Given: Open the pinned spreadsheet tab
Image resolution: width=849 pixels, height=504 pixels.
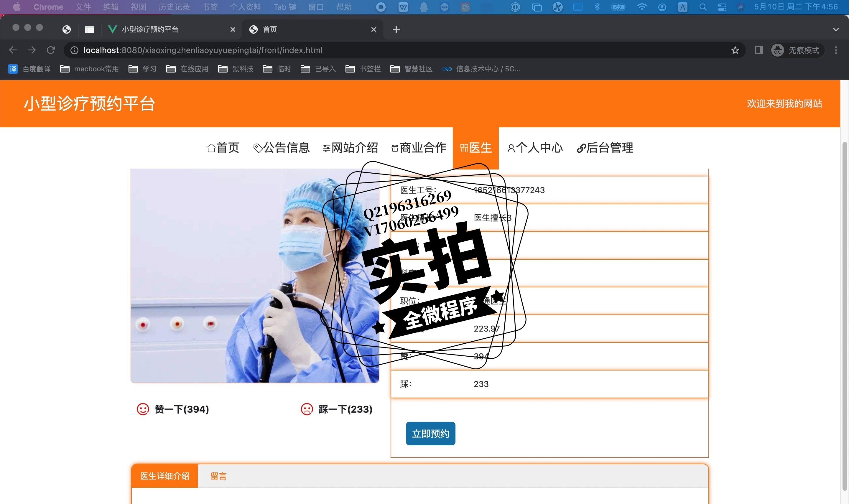Looking at the screenshot, I should tap(89, 29).
